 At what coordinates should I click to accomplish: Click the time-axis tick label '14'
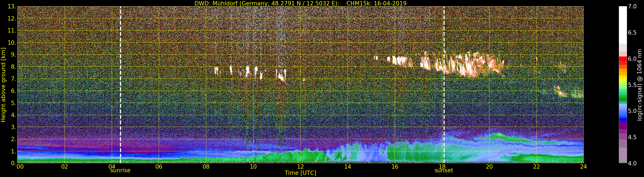347,167
